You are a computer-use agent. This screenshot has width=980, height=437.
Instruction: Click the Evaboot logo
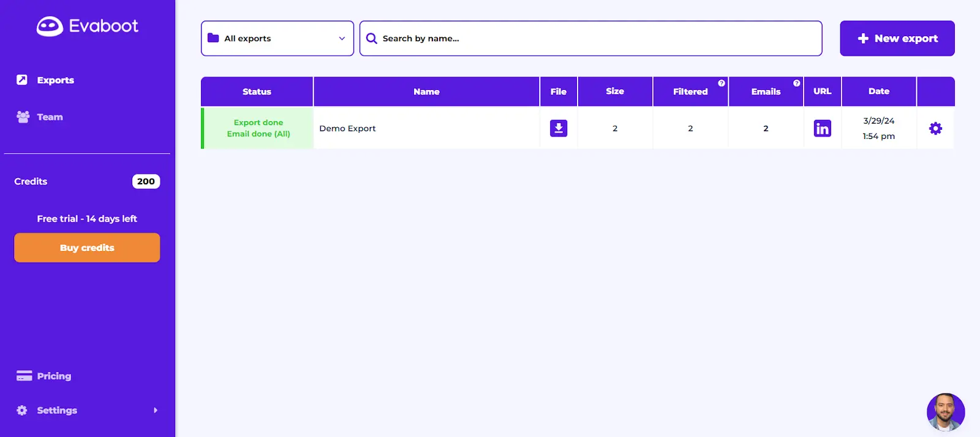tap(88, 26)
